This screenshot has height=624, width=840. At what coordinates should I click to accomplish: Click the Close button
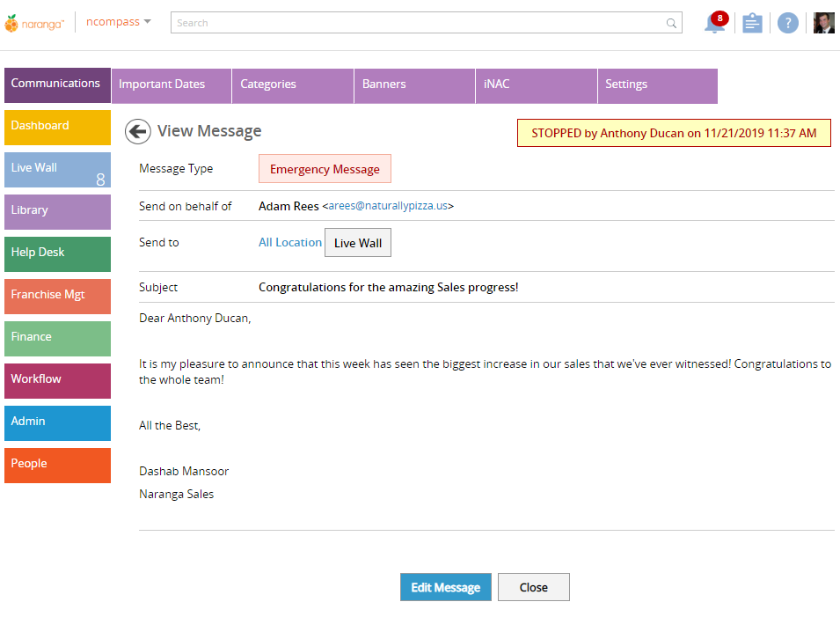tap(534, 587)
